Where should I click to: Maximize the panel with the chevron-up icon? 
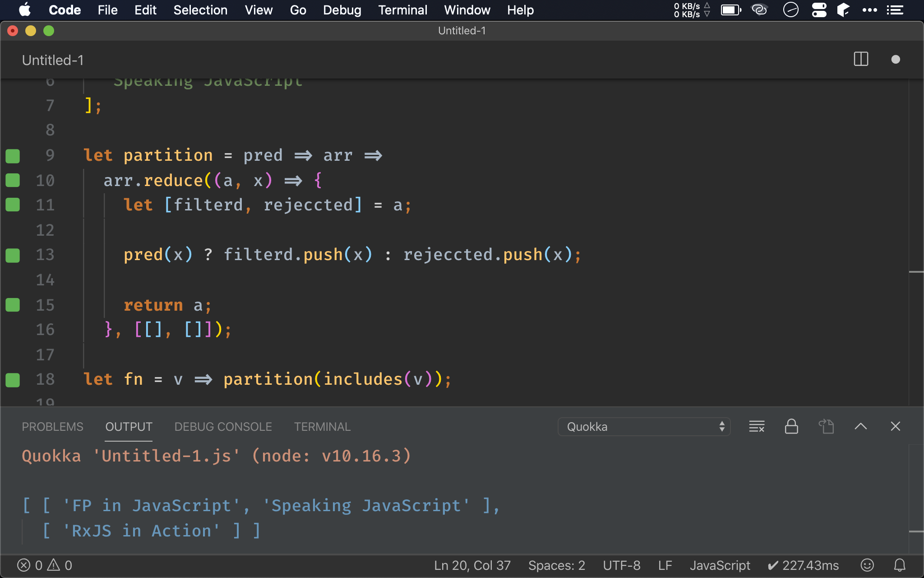tap(861, 426)
